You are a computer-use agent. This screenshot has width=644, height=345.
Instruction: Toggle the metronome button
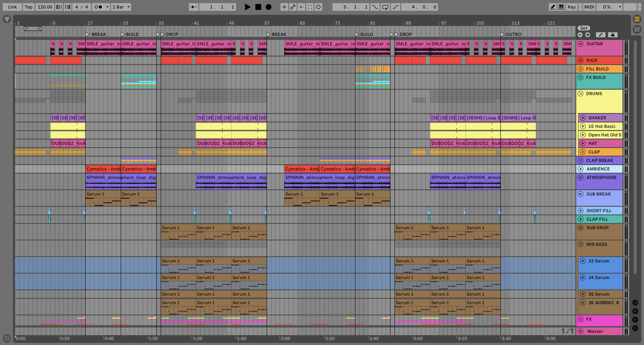click(x=98, y=7)
